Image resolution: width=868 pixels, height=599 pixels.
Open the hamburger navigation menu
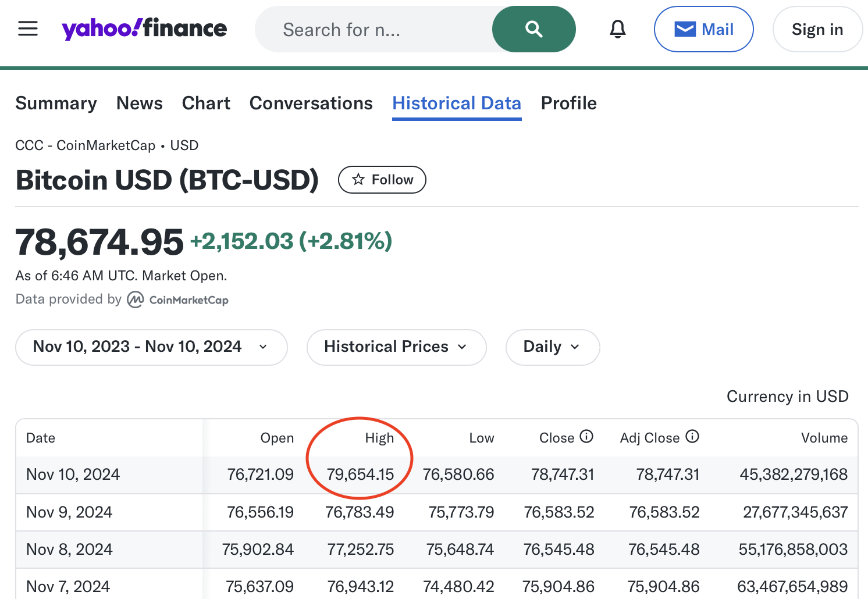point(28,28)
